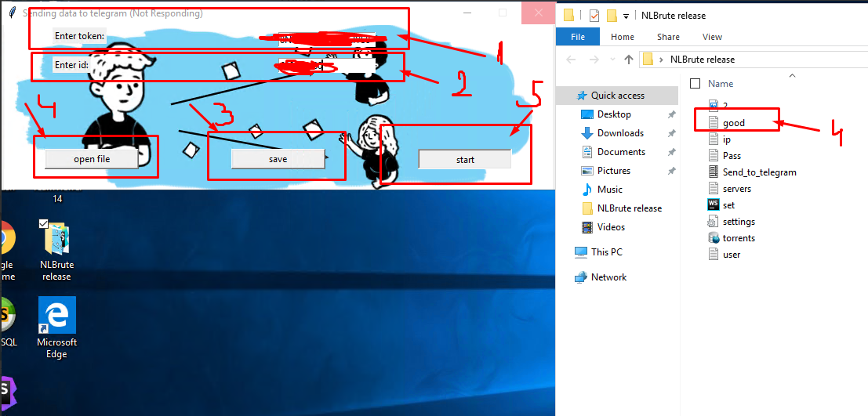
Task: Click the back arrow in File Explorer
Action: coord(571,60)
